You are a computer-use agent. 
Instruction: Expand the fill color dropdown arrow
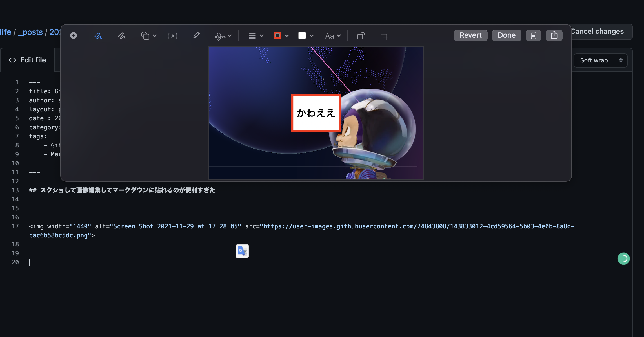coord(311,36)
